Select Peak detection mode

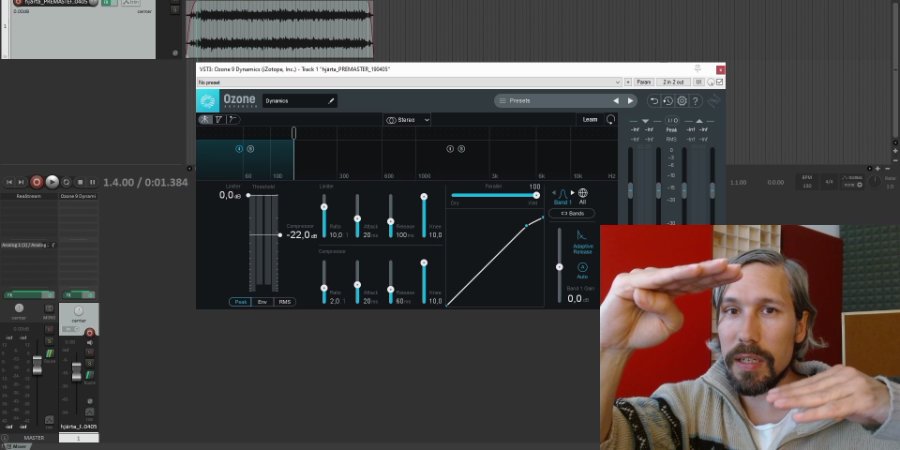240,302
